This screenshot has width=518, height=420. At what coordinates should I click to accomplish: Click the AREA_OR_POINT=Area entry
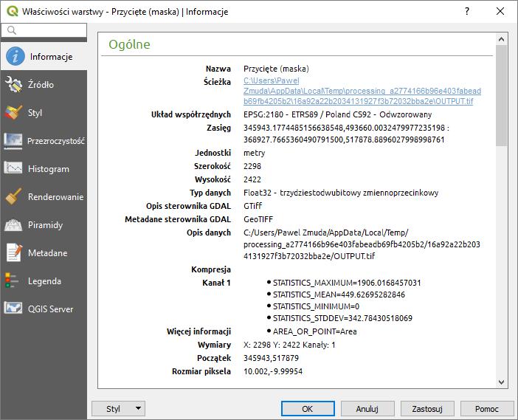pyautogui.click(x=315, y=331)
